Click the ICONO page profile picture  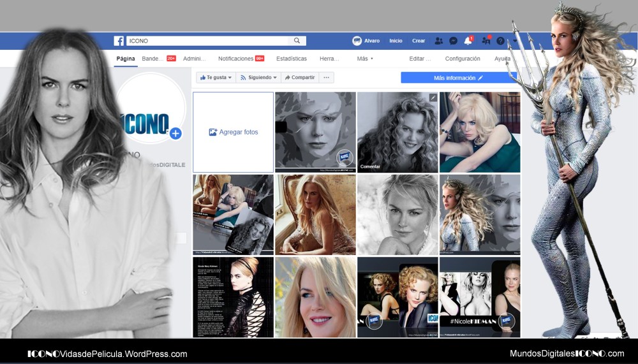pyautogui.click(x=151, y=108)
